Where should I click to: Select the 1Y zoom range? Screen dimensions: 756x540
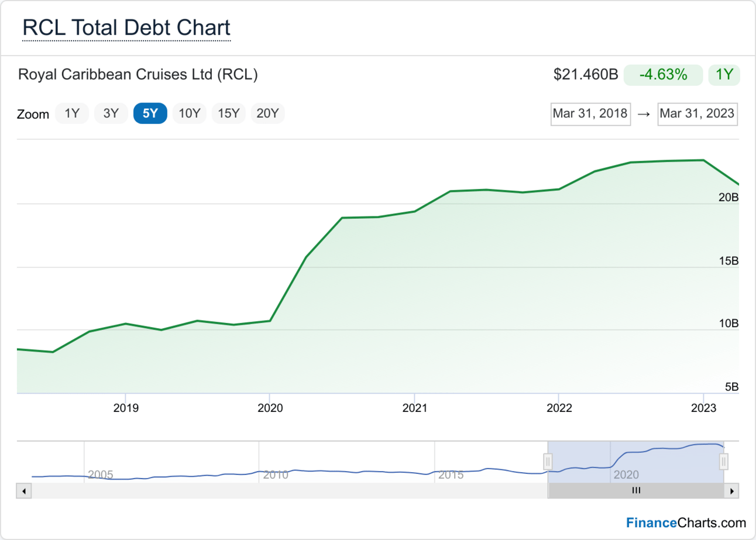pos(72,113)
